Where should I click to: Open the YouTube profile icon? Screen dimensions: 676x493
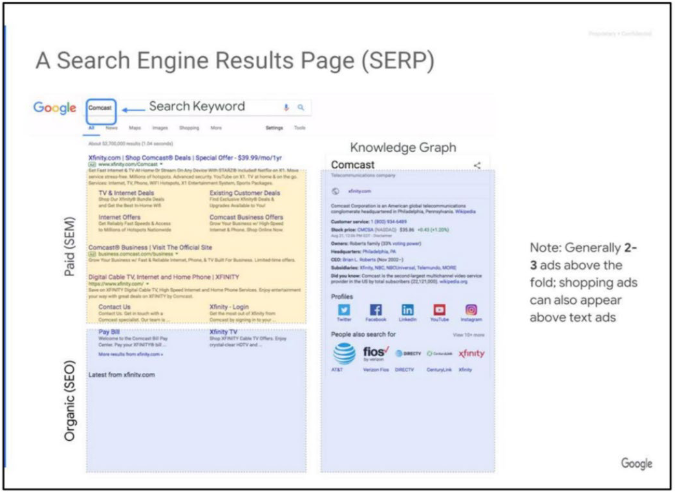[439, 309]
